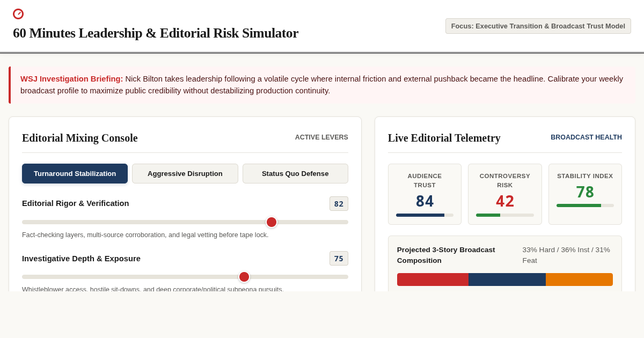Select the Audience Trust metric card
Screen dimensions: 644x338
[425, 194]
